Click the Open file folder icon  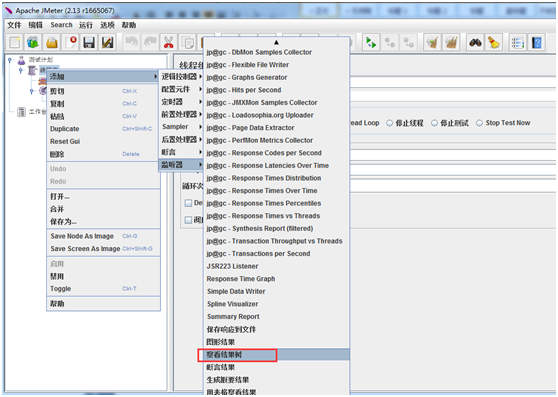click(x=52, y=43)
